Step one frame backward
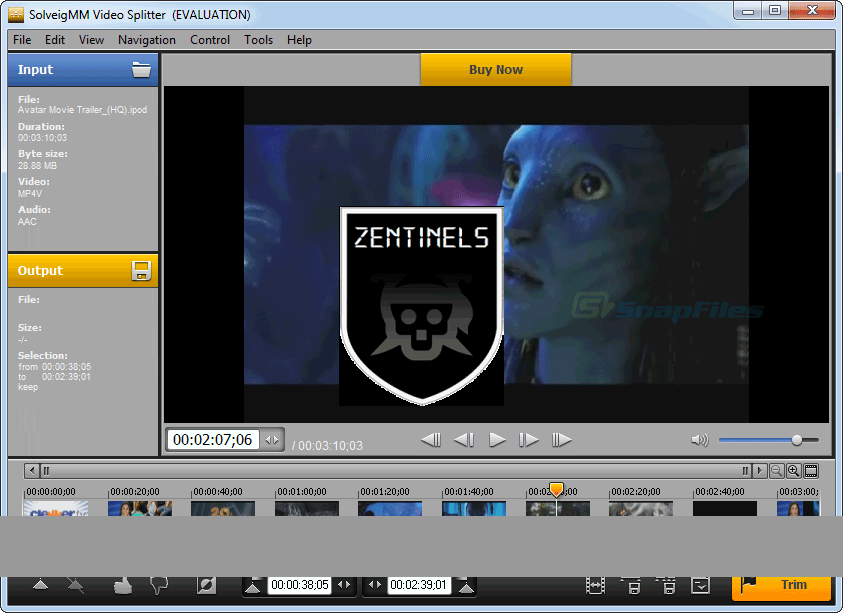 [463, 440]
